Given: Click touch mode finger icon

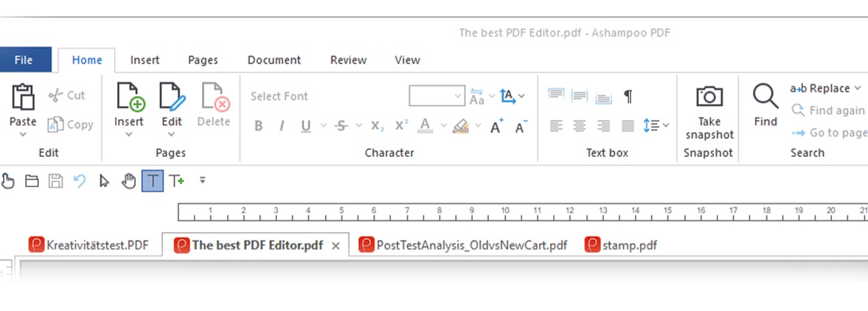Looking at the screenshot, I should pyautogui.click(x=7, y=181).
